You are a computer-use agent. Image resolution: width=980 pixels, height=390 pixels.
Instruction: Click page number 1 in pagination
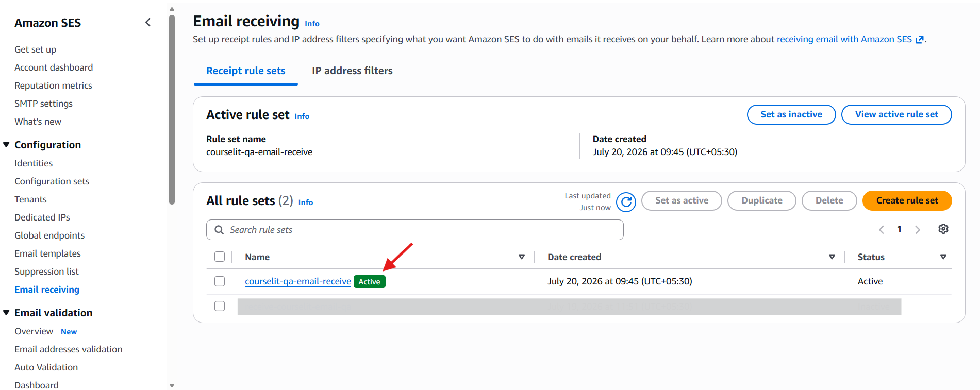(899, 230)
